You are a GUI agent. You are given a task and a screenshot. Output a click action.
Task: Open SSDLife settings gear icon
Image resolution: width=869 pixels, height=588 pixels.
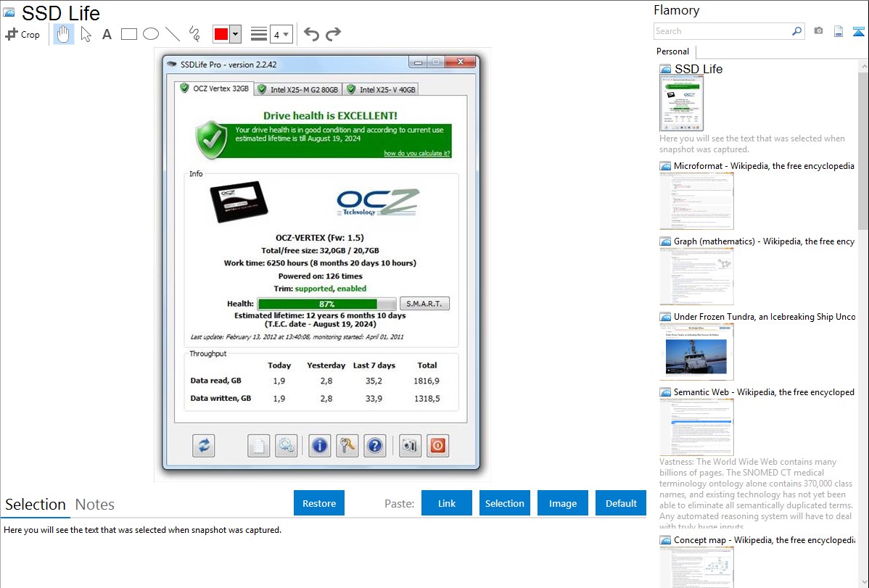[286, 446]
